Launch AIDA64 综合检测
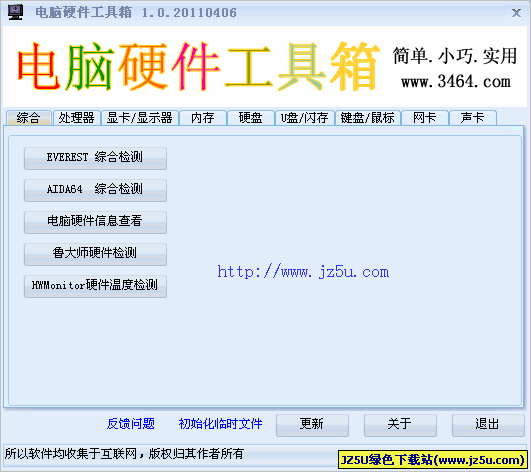Image resolution: width=531 pixels, height=472 pixels. pyautogui.click(x=95, y=190)
